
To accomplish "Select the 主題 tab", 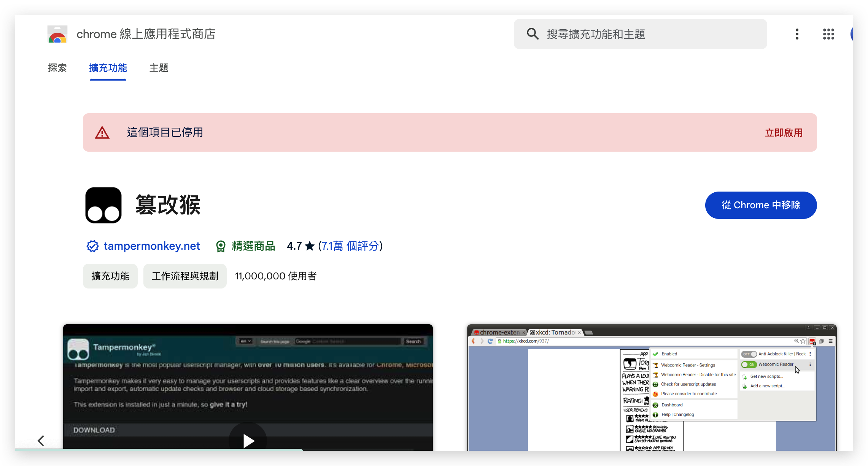I will click(x=159, y=68).
